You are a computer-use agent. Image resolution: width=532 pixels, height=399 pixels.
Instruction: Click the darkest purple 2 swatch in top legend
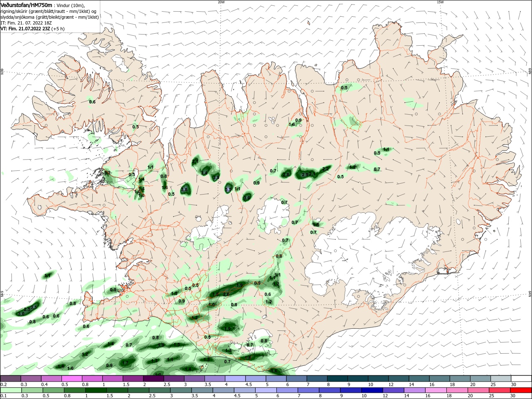pos(153,379)
